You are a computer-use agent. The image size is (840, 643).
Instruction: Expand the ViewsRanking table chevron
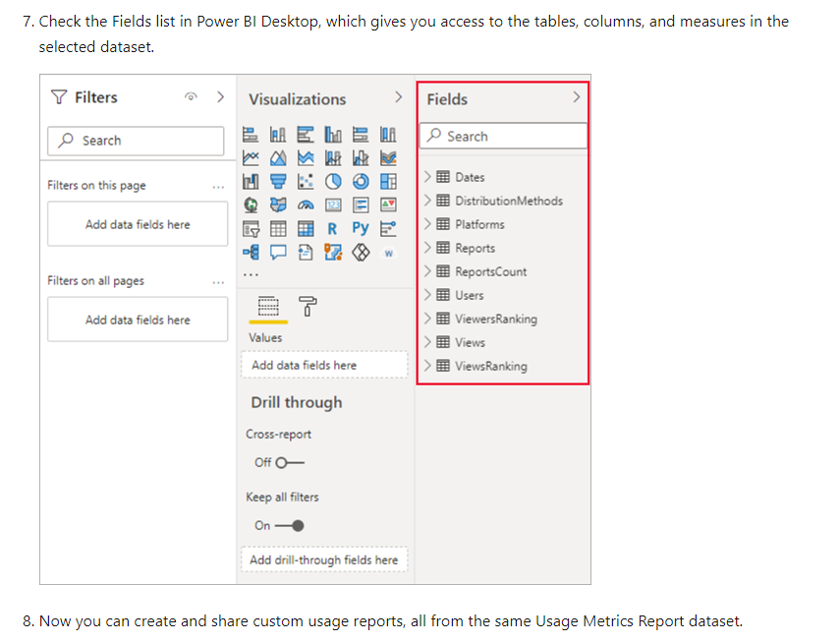tap(427, 365)
